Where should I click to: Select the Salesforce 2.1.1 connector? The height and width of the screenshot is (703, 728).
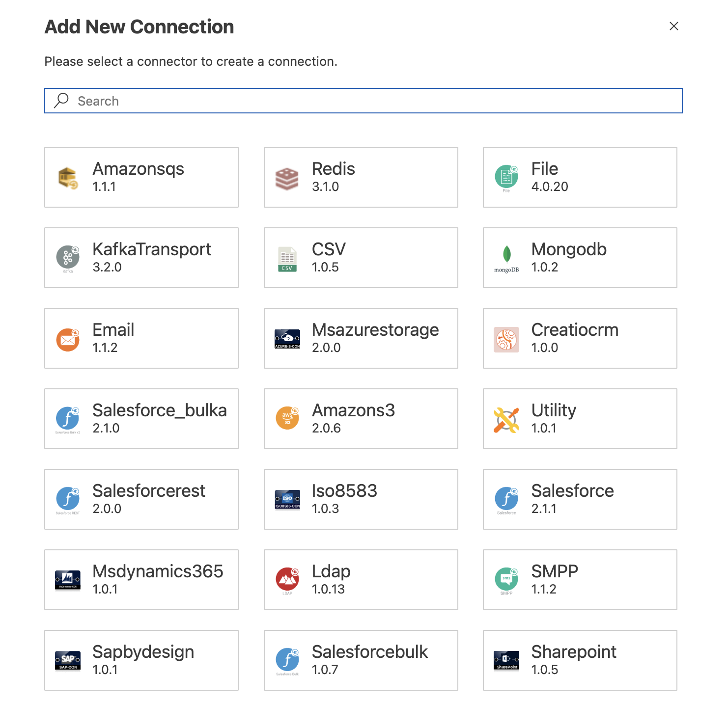pos(580,499)
